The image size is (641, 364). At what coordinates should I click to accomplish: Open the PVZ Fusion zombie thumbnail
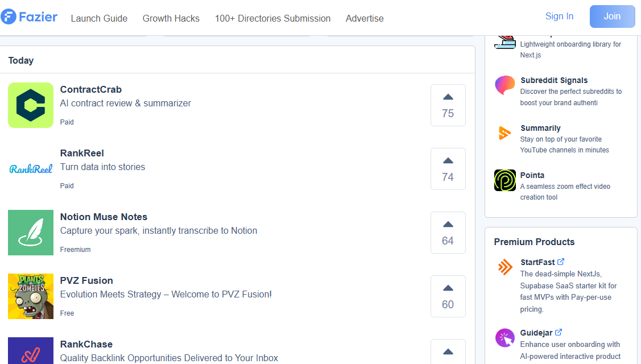[31, 296]
